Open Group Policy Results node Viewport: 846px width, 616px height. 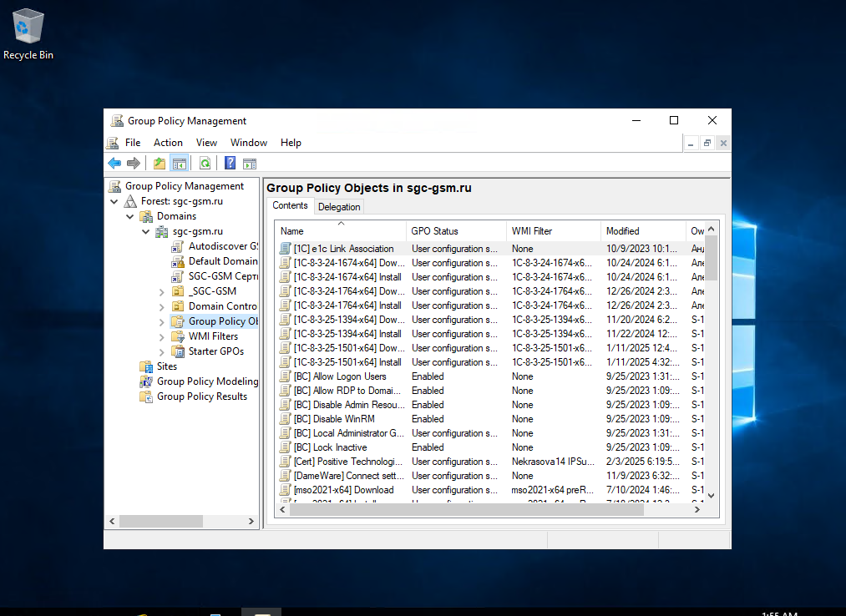pyautogui.click(x=201, y=396)
